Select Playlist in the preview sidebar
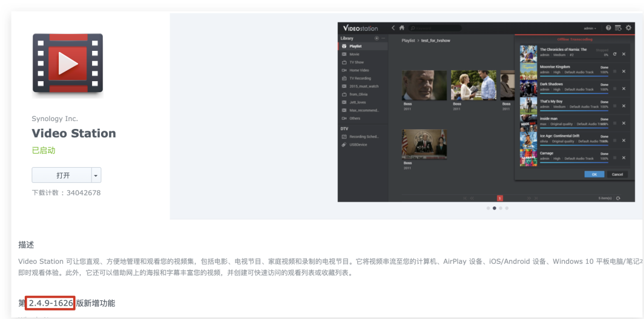The width and height of the screenshot is (644, 319). (x=363, y=47)
